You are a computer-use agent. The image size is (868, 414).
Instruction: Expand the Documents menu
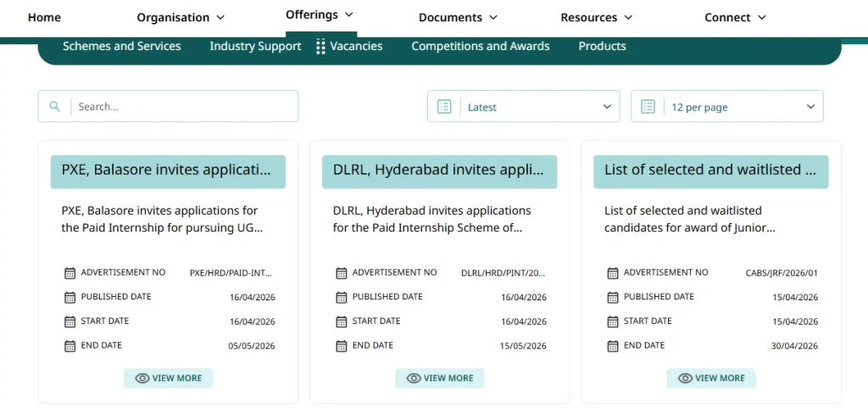click(x=458, y=17)
